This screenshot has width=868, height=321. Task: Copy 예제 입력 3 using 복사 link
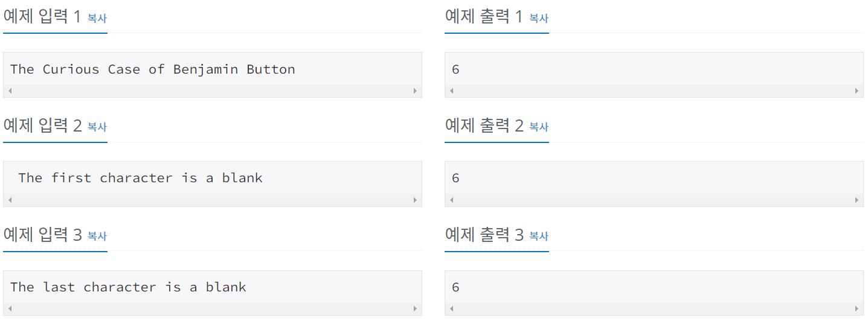(97, 236)
